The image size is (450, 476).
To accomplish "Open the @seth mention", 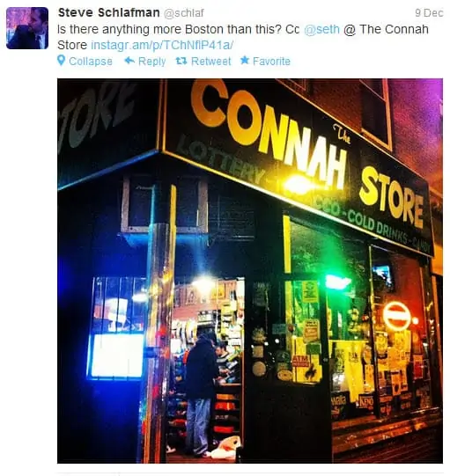I will pos(321,29).
